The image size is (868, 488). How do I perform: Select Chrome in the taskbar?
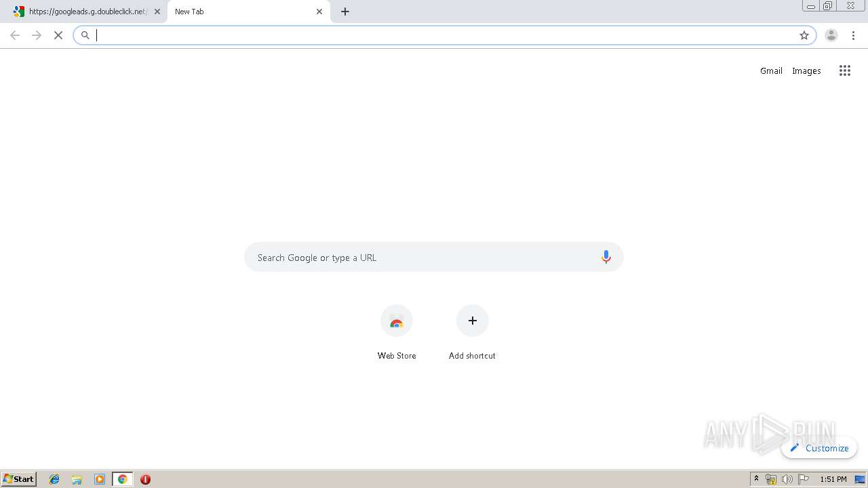[x=122, y=479]
